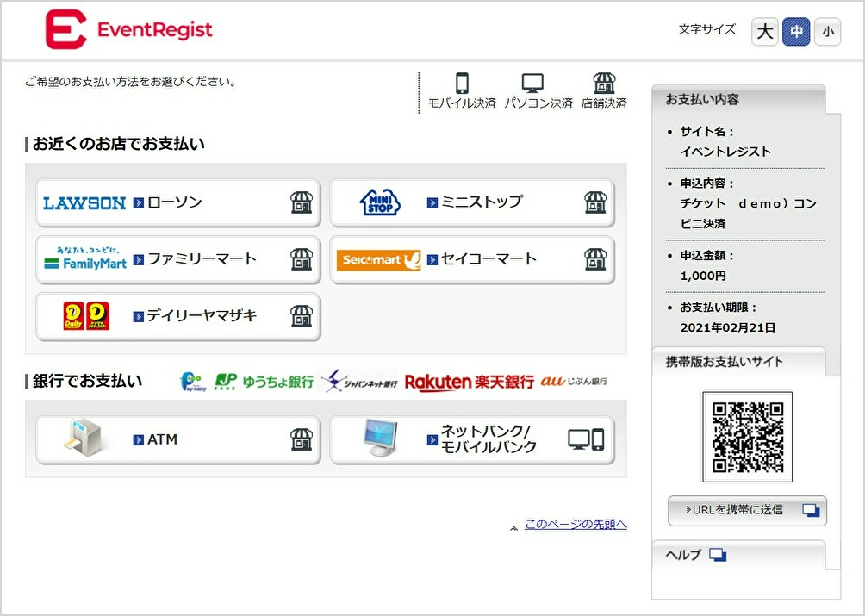Choose ミニストップ payment option
The width and height of the screenshot is (865, 616).
click(471, 202)
